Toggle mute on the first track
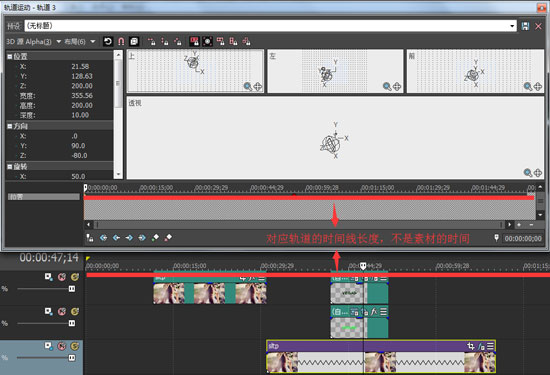 point(62,277)
